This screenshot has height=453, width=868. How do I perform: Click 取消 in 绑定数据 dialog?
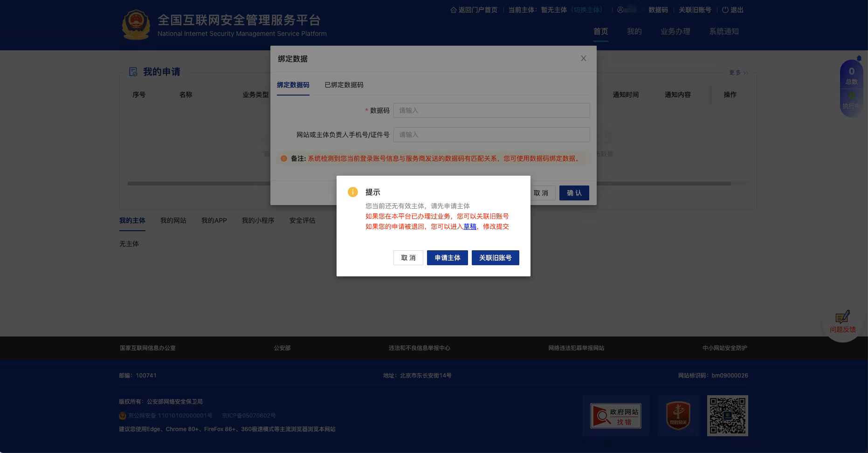pos(541,193)
